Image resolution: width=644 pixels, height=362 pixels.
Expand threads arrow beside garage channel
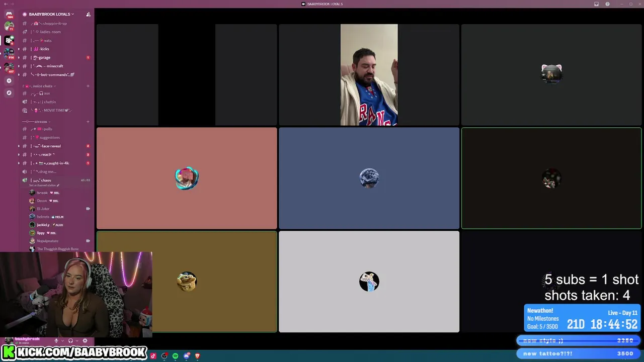point(19,57)
